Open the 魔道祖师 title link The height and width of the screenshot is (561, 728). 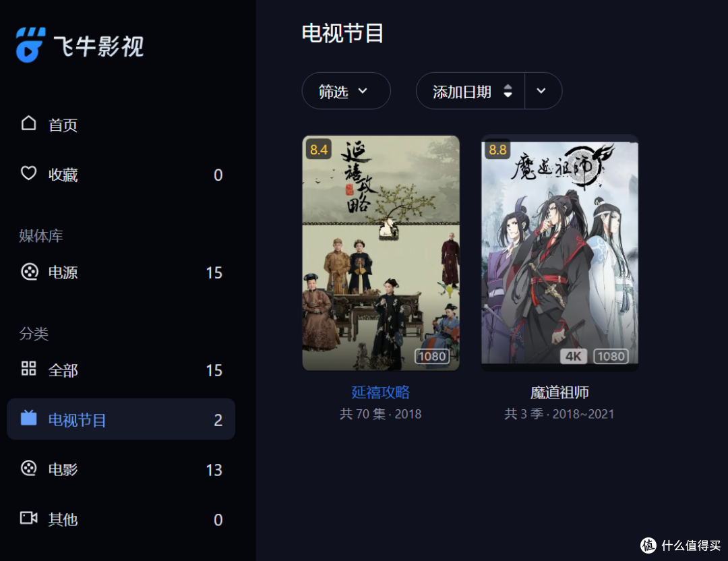point(559,392)
